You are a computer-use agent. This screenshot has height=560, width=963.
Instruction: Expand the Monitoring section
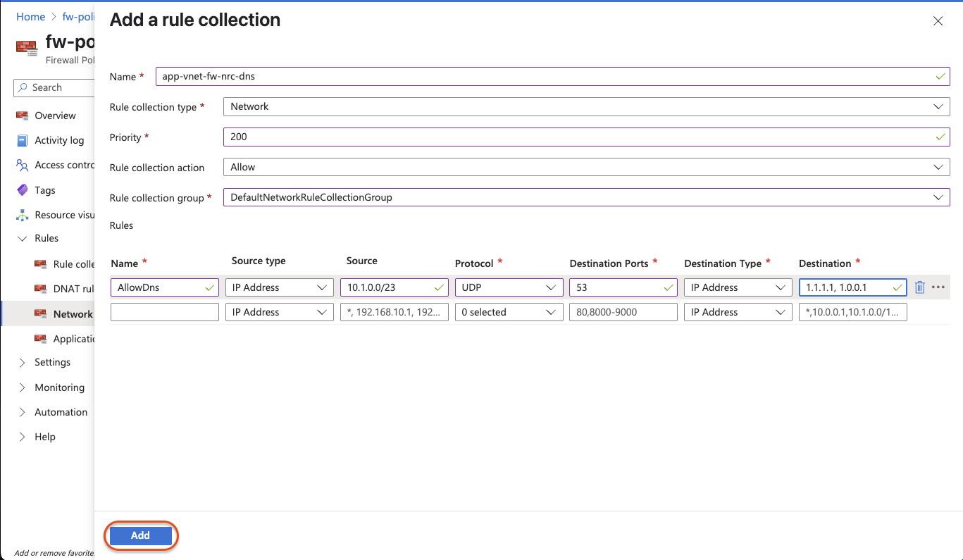[22, 387]
